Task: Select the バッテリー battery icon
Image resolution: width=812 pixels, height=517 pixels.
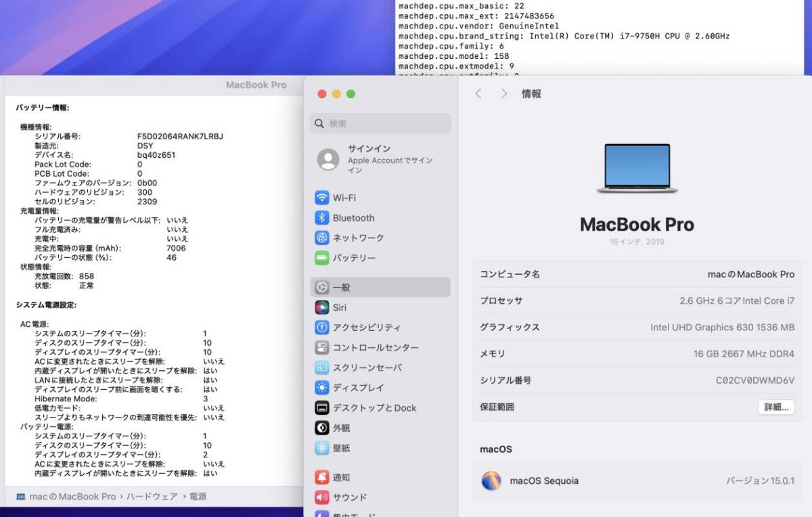Action: click(322, 258)
